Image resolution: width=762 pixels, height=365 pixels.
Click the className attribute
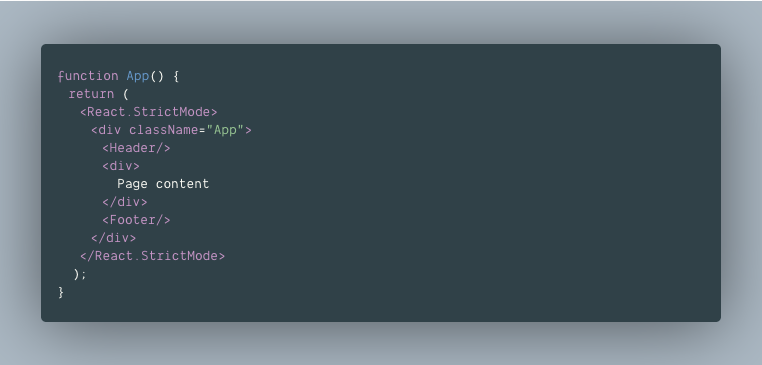[x=164, y=130]
